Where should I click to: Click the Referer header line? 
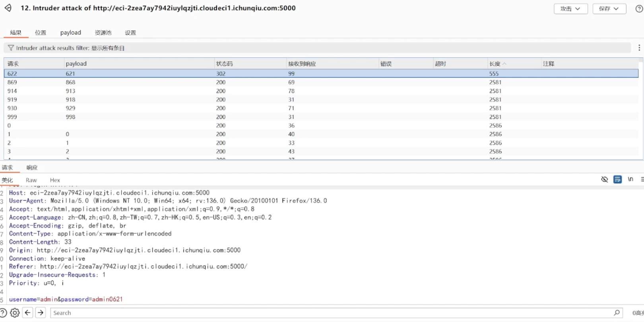coord(128,267)
